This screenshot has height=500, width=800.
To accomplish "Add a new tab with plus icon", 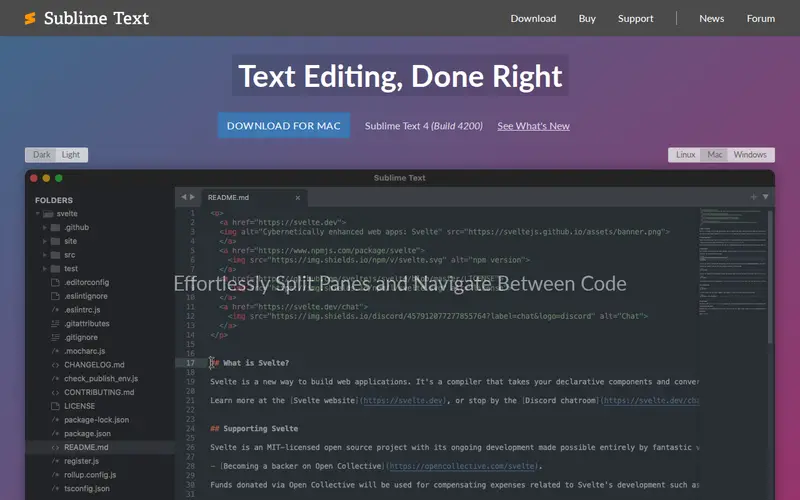I will 753,197.
